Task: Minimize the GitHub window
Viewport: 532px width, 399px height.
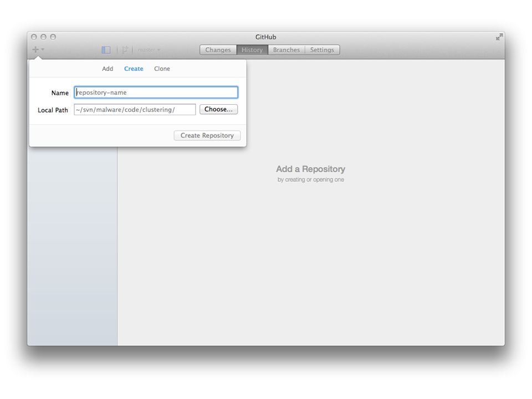Action: coord(43,37)
